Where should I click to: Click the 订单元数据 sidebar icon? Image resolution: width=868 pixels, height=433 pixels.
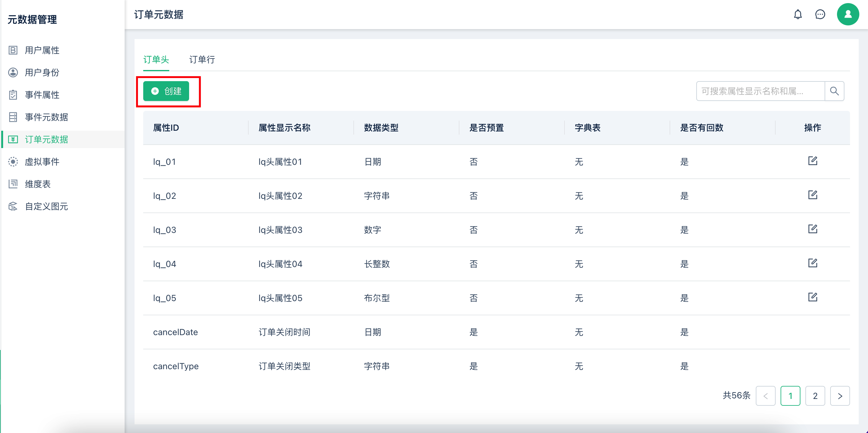point(13,139)
